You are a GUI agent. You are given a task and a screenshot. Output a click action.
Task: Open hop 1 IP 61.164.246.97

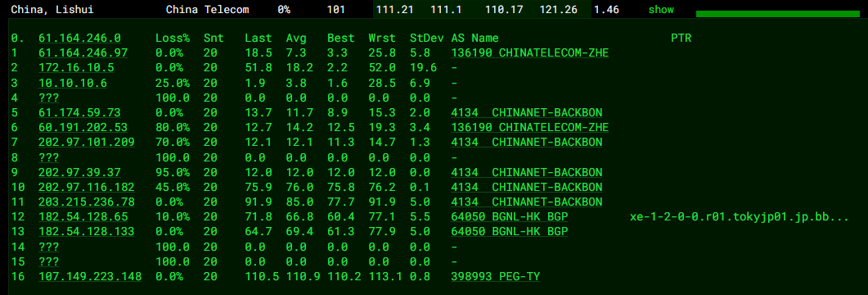pos(83,53)
